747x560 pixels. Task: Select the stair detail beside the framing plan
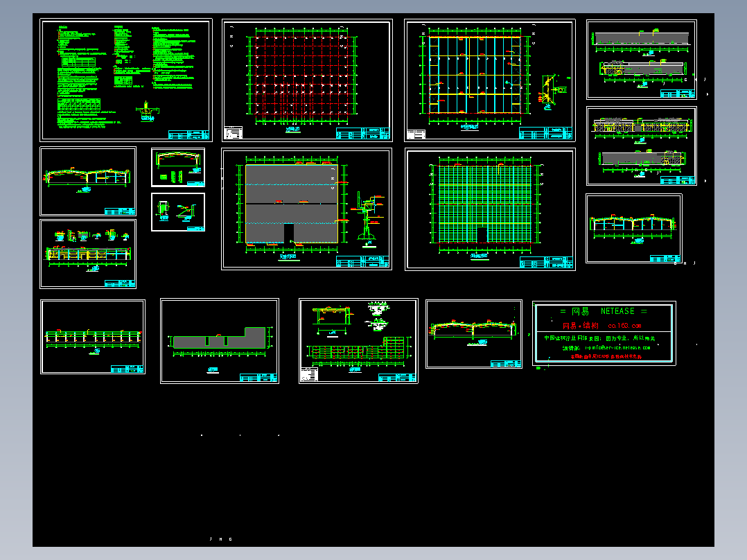click(552, 92)
